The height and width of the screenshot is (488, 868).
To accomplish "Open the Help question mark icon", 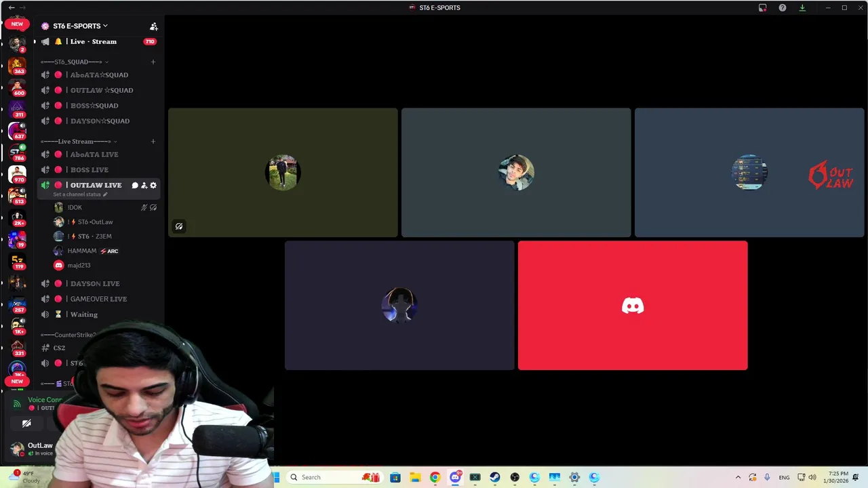I will tap(783, 7).
